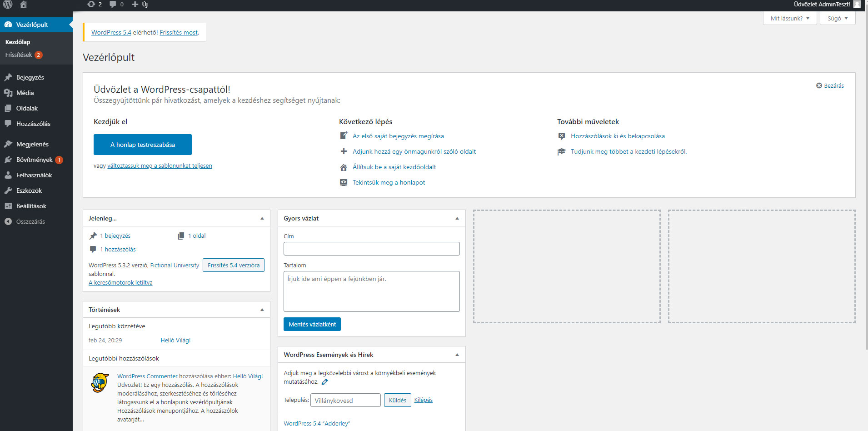This screenshot has height=431, width=868.
Task: Open the Megjelenés menu label
Action: coord(32,144)
